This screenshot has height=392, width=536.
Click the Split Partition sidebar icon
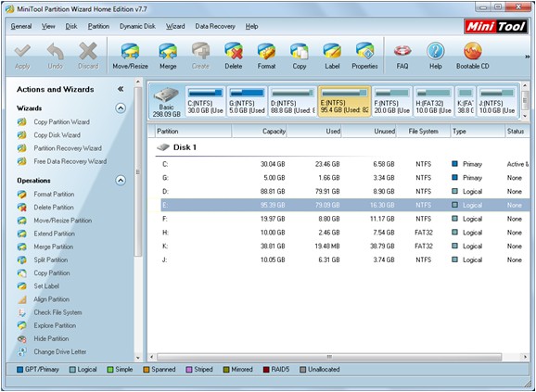coord(22,259)
